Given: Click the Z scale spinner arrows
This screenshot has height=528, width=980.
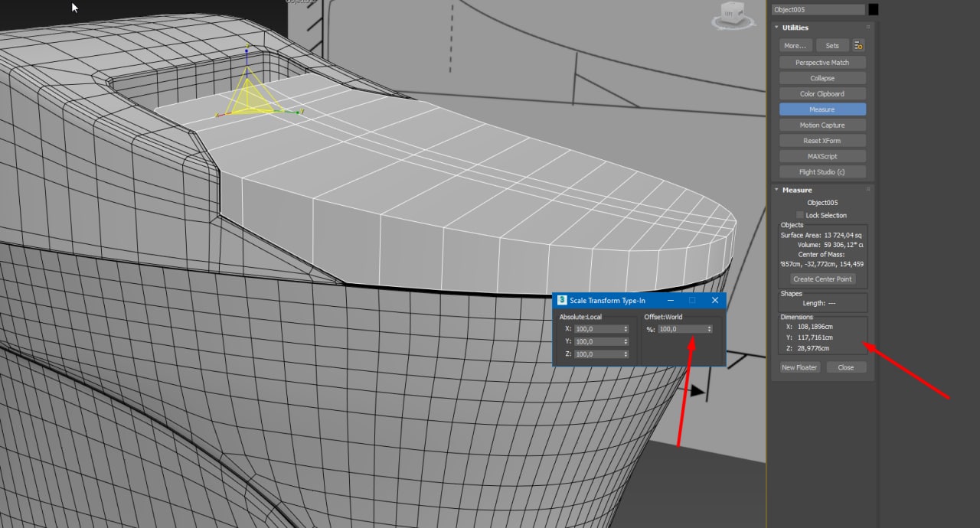Looking at the screenshot, I should (x=626, y=354).
